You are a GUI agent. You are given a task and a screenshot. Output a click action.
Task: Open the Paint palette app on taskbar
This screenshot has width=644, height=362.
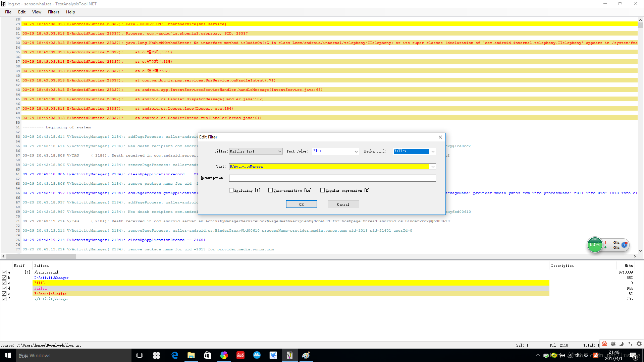point(306,355)
